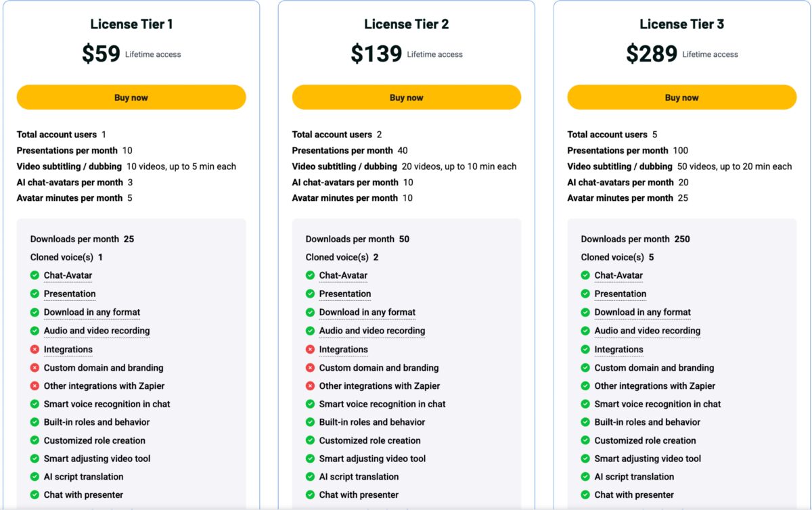Image resolution: width=812 pixels, height=510 pixels.
Task: Open the Presentation link in Tier 1
Action: click(x=70, y=294)
